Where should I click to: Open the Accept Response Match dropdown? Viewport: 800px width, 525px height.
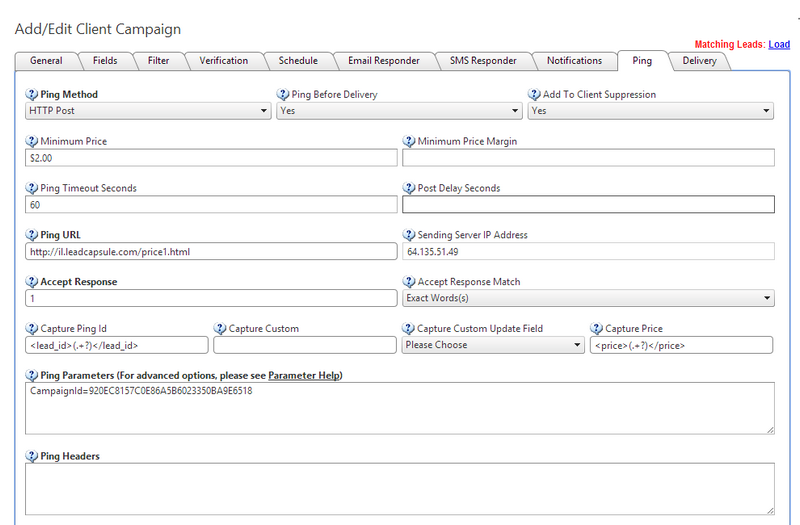point(588,298)
